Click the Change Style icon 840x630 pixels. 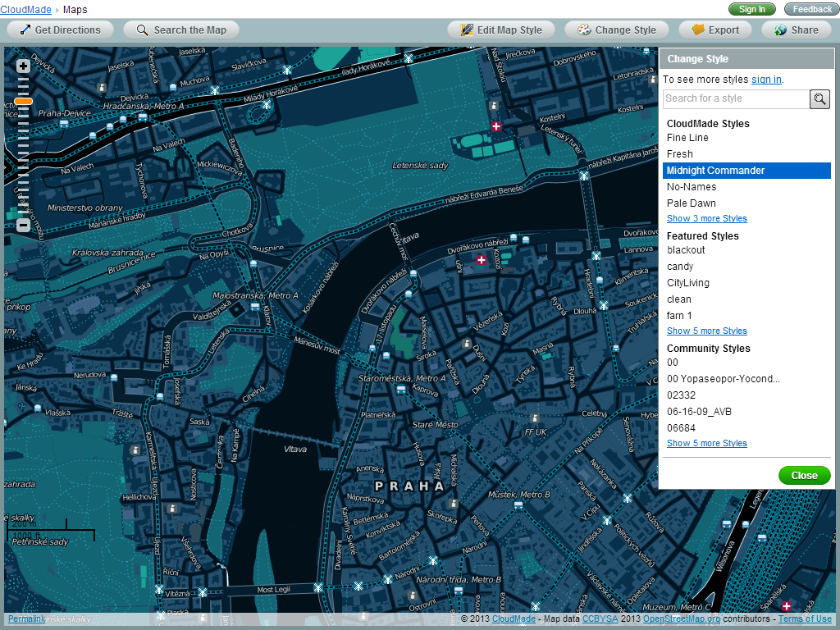pyautogui.click(x=583, y=30)
